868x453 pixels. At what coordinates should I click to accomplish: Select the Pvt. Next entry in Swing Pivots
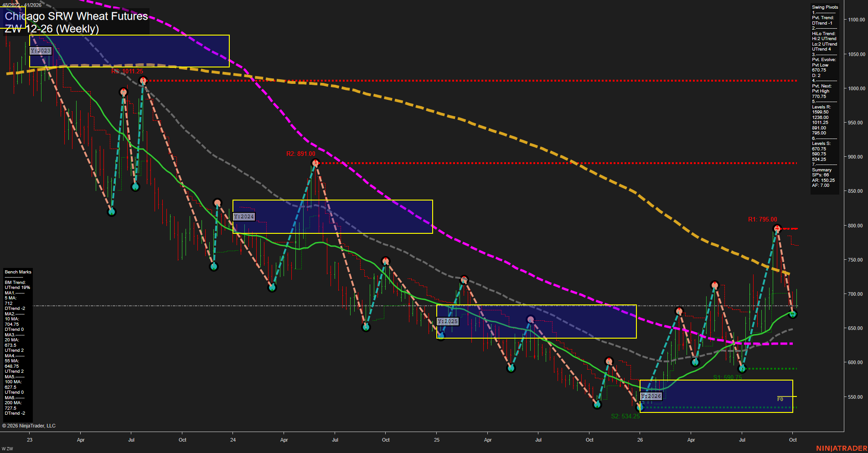(822, 86)
